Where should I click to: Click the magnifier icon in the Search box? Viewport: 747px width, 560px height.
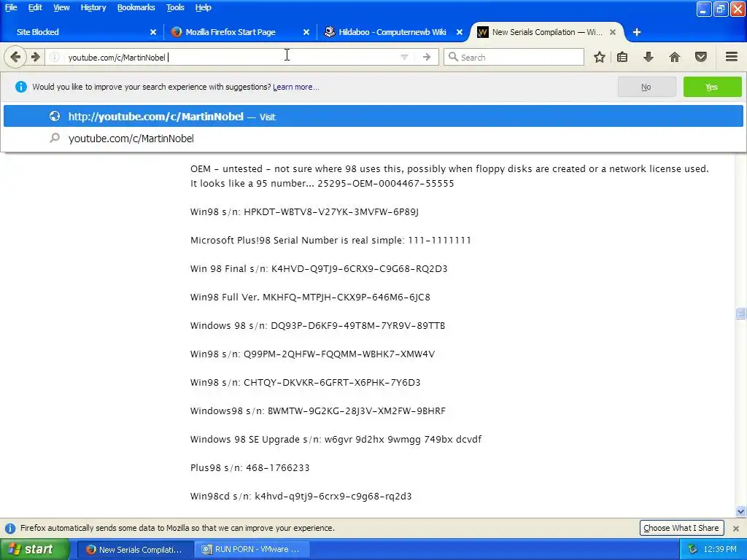453,57
